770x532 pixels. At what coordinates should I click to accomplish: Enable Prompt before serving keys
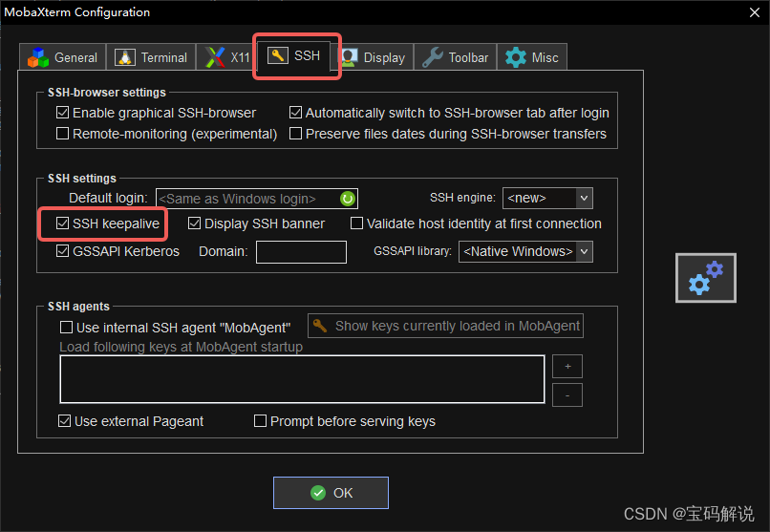point(260,421)
